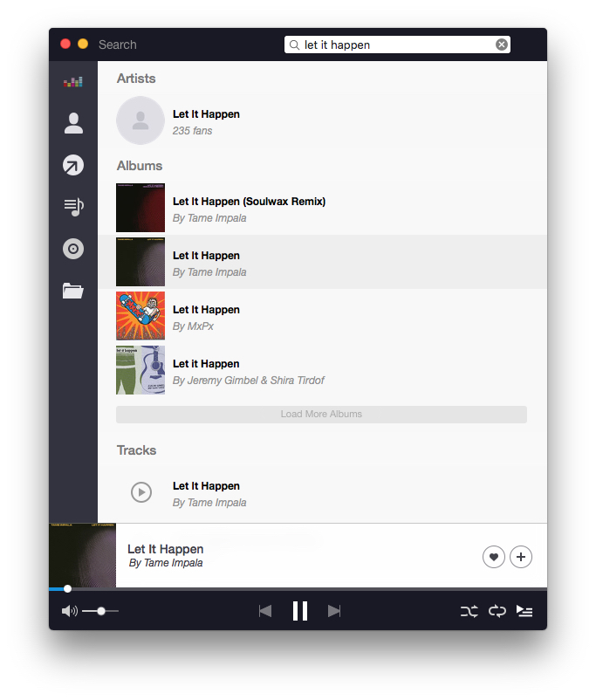Open the folder sidebar icon
Image resolution: width=596 pixels, height=700 pixels.
pos(73,291)
